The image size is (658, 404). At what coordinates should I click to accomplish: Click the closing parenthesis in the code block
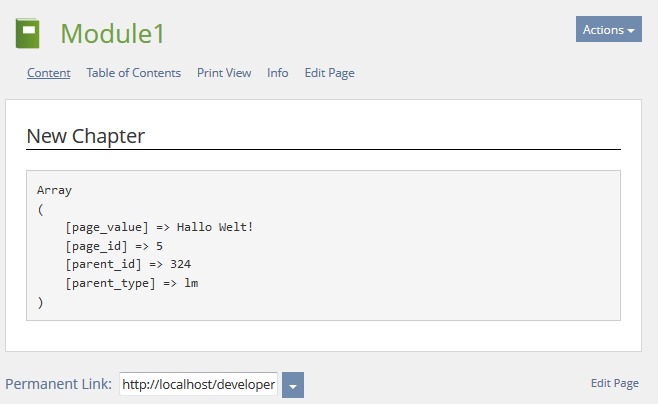pyautogui.click(x=40, y=303)
